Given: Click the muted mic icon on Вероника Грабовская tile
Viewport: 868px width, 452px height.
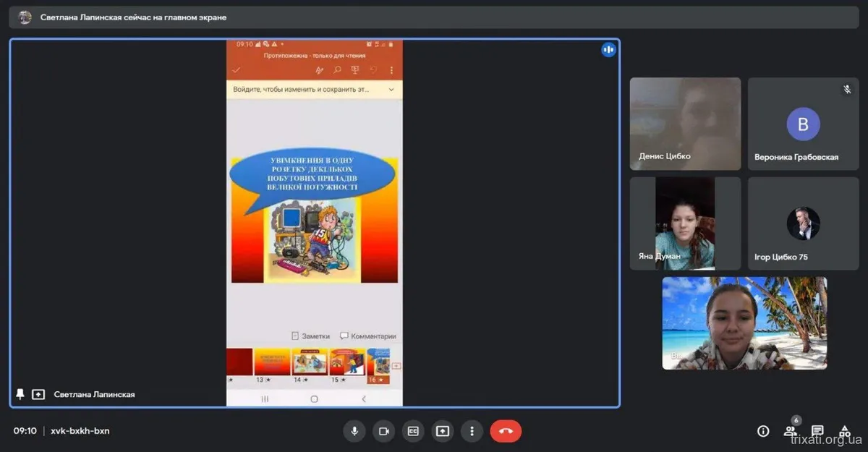Looking at the screenshot, I should coord(847,90).
